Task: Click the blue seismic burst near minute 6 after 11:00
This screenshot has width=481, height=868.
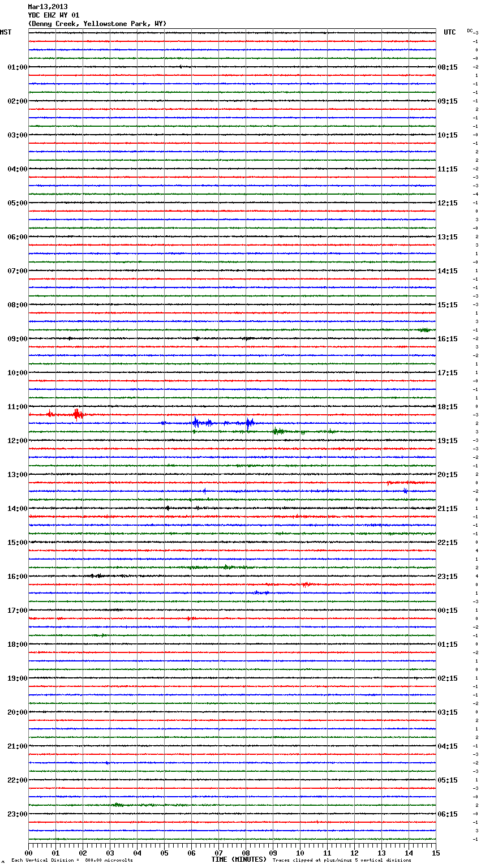Action: click(x=195, y=422)
